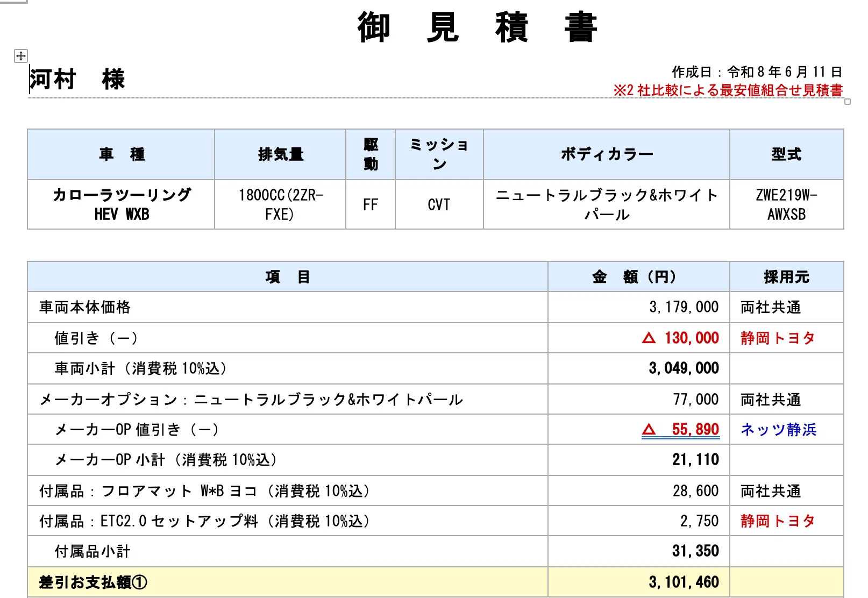The image size is (868, 598).
Task: Click the table move handle icon
Action: (20, 55)
